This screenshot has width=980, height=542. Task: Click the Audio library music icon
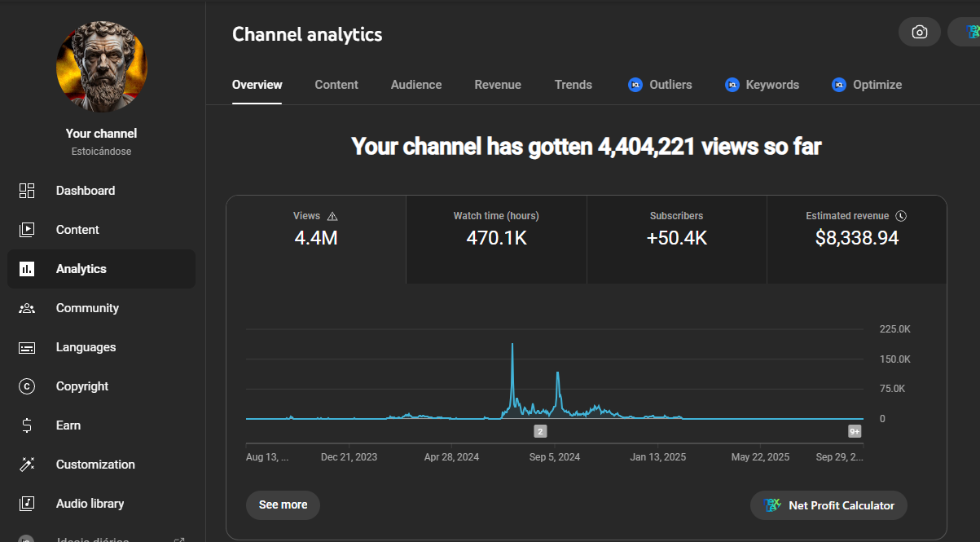[27, 504]
